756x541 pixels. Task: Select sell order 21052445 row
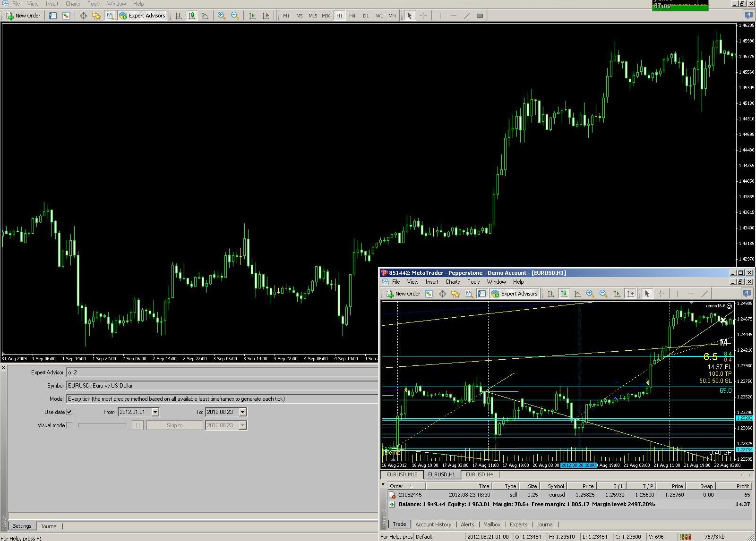pyautogui.click(x=570, y=495)
